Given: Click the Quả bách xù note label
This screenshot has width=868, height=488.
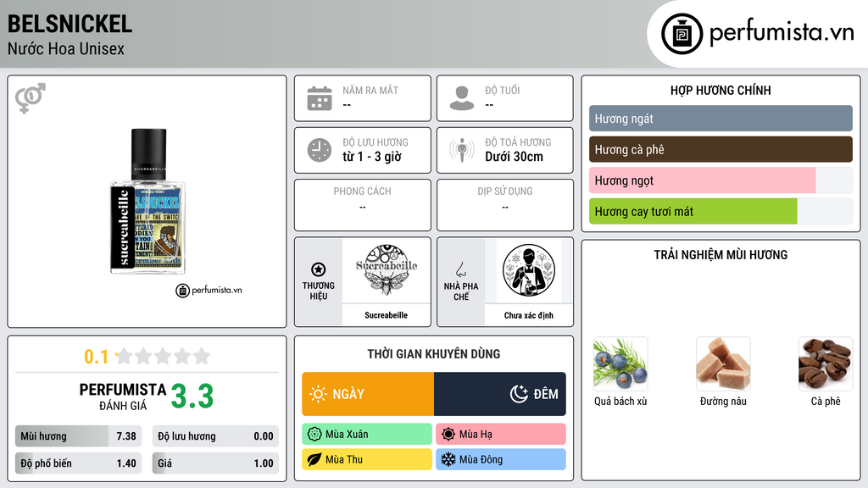Looking at the screenshot, I should pos(620,401).
